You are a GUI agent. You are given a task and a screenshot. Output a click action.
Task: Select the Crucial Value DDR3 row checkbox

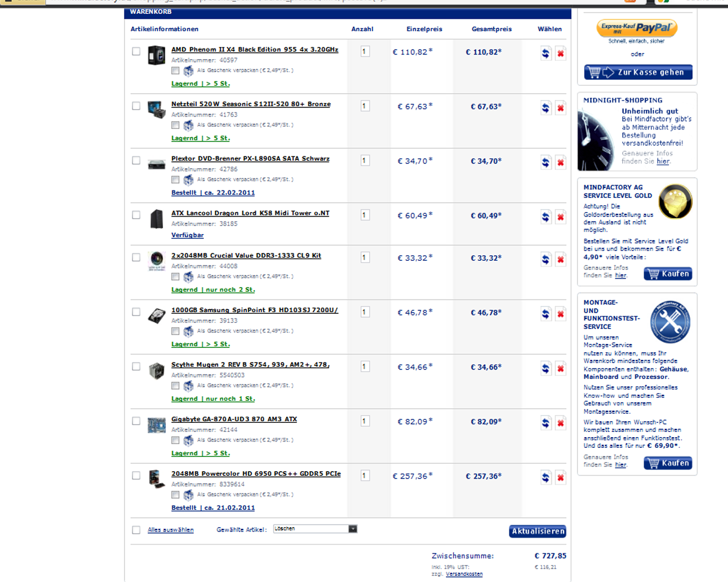coord(136,257)
